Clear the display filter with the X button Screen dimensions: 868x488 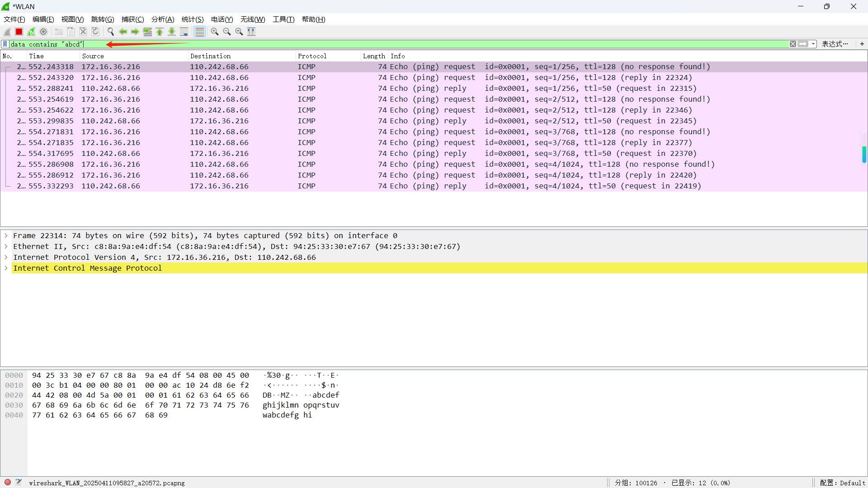click(x=793, y=44)
